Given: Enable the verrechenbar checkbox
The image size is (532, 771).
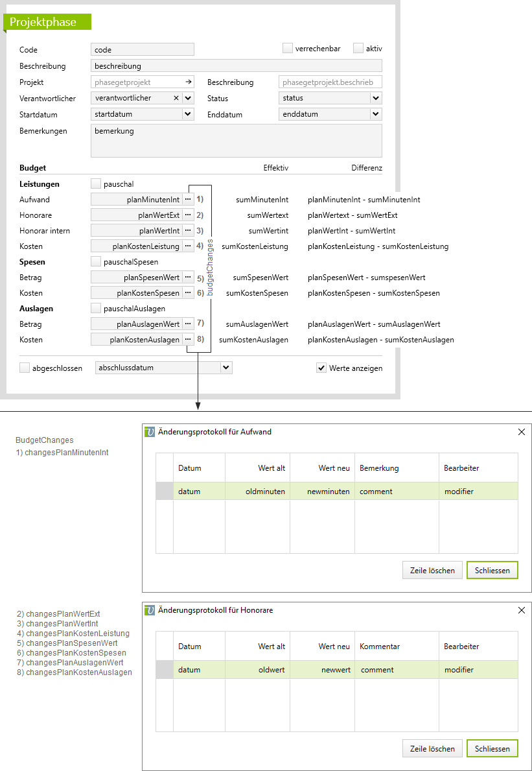Looking at the screenshot, I should coord(288,49).
